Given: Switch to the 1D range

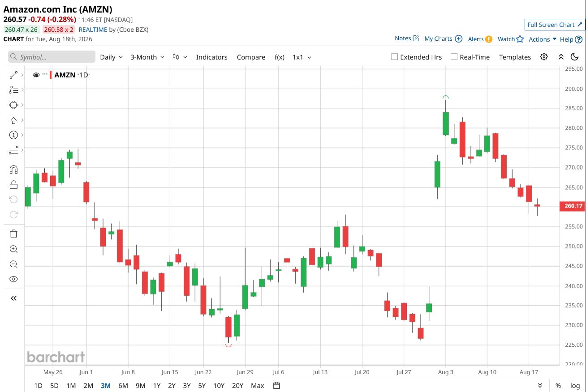Looking at the screenshot, I should click(x=39, y=386).
